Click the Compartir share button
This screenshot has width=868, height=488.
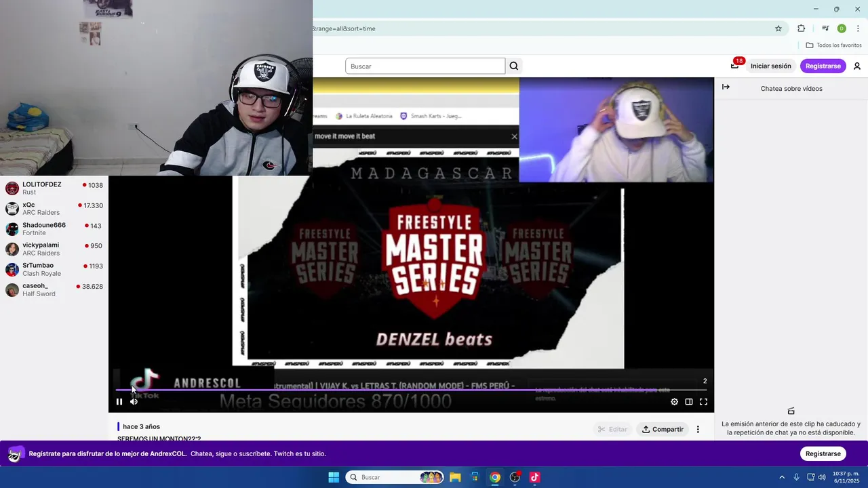[x=663, y=429]
